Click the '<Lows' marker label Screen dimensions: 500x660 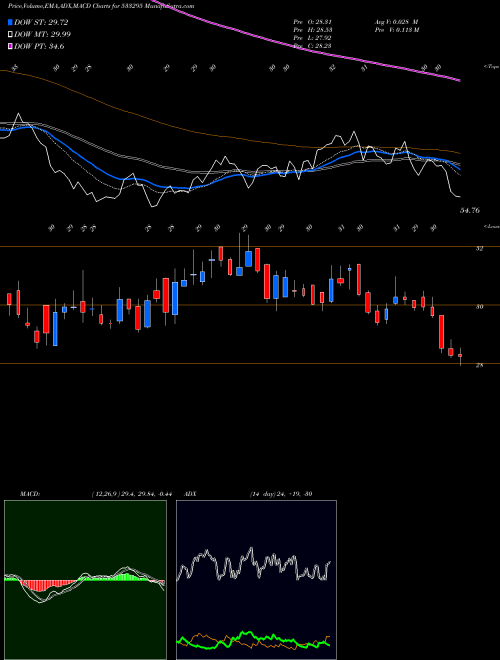click(x=491, y=226)
